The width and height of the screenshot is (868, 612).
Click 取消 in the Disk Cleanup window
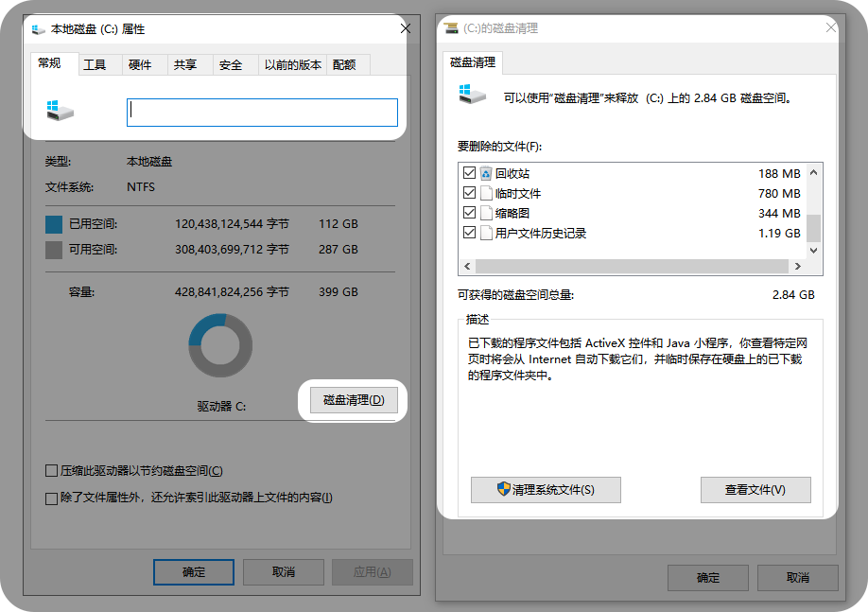798,578
